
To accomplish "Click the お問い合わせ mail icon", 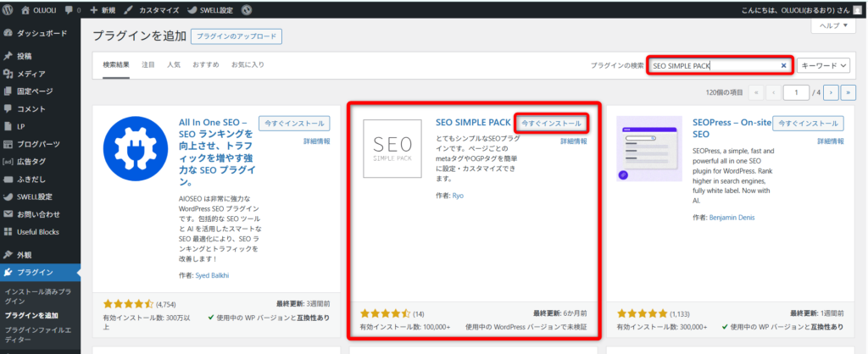I will point(8,214).
